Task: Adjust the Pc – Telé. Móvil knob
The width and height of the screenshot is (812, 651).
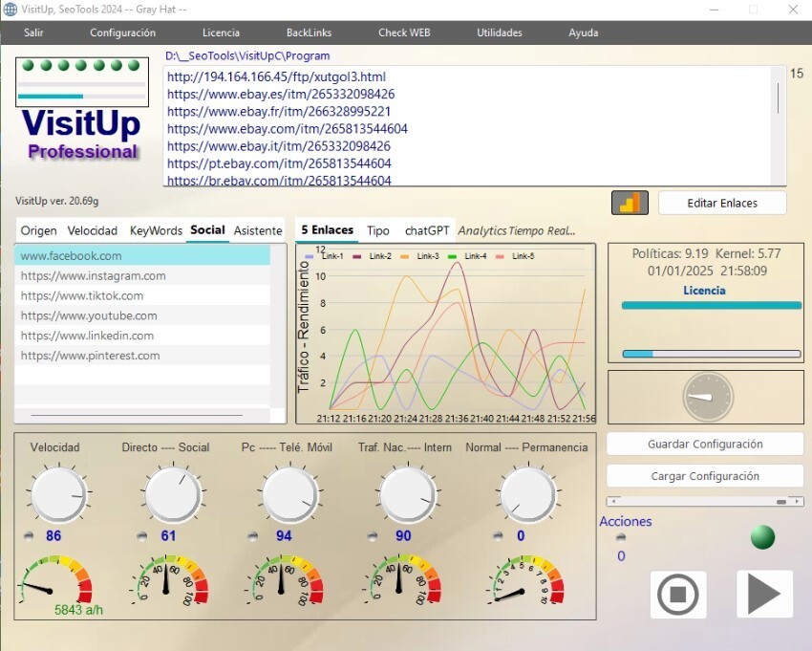Action: point(290,494)
